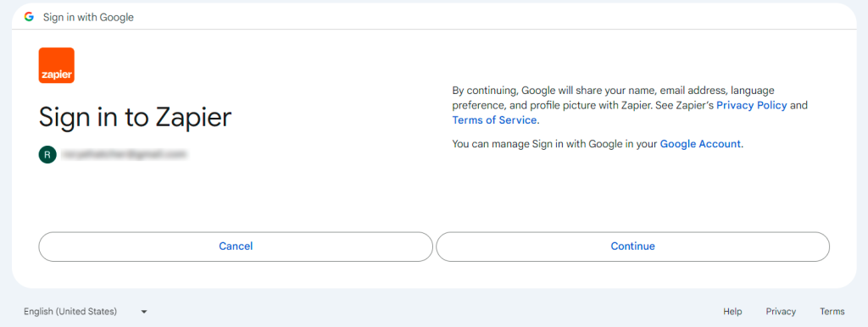Open the English (United States) language selector

point(86,312)
